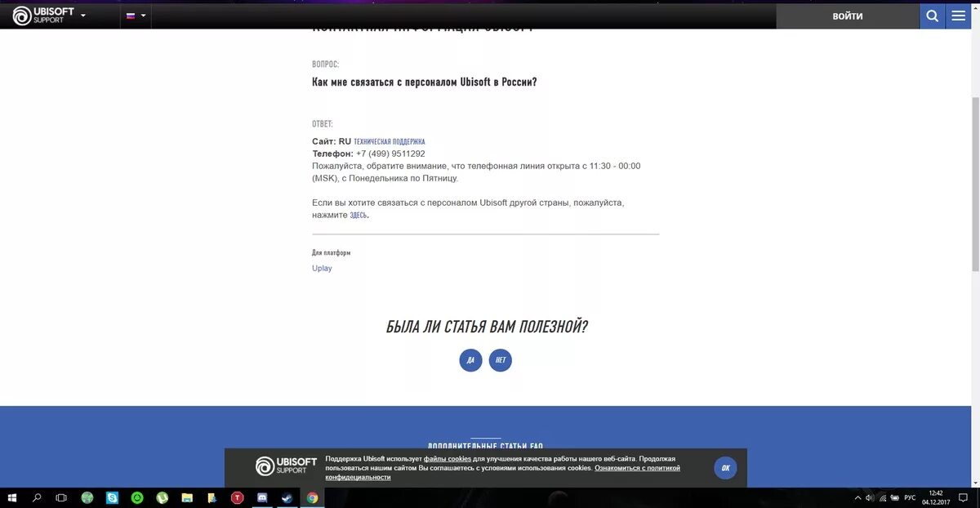980x508 pixels.
Task: Open the search magnifier icon in header
Action: [x=933, y=16]
